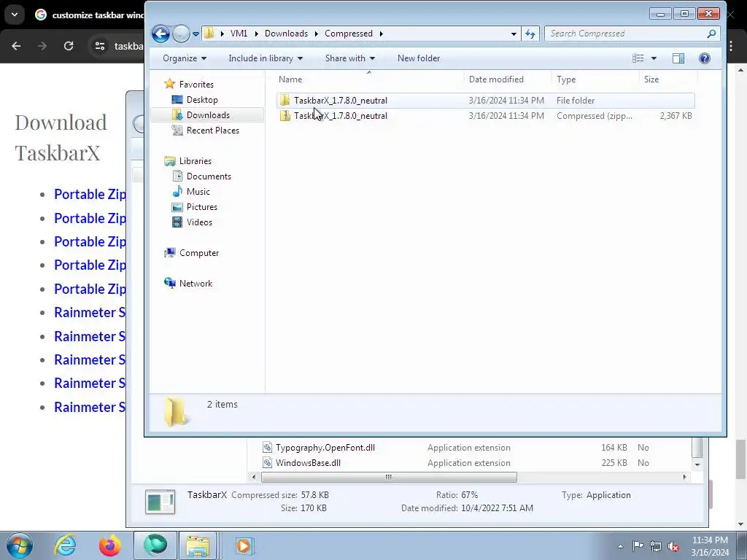Open Explorer help icon
This screenshot has height=560, width=747.
(704, 58)
